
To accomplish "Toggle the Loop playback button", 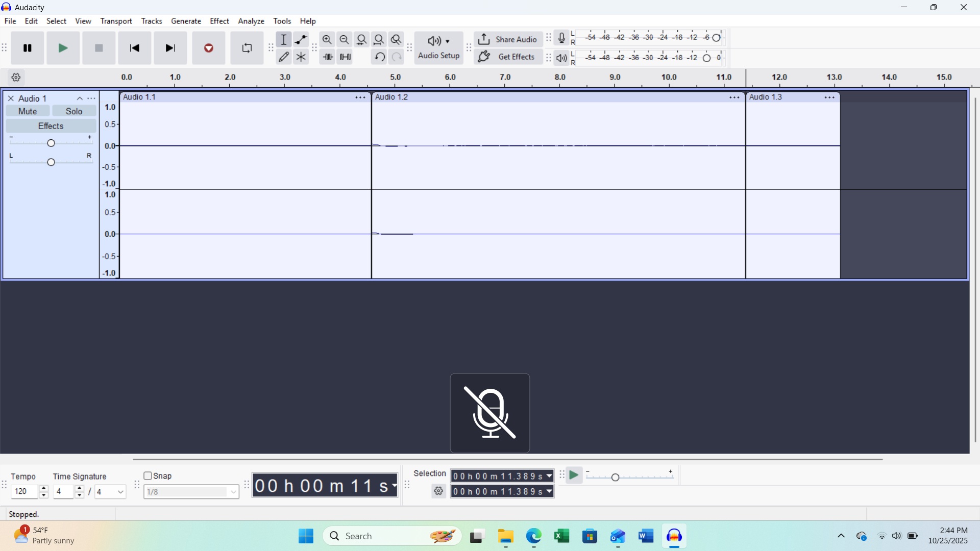I will click(247, 48).
